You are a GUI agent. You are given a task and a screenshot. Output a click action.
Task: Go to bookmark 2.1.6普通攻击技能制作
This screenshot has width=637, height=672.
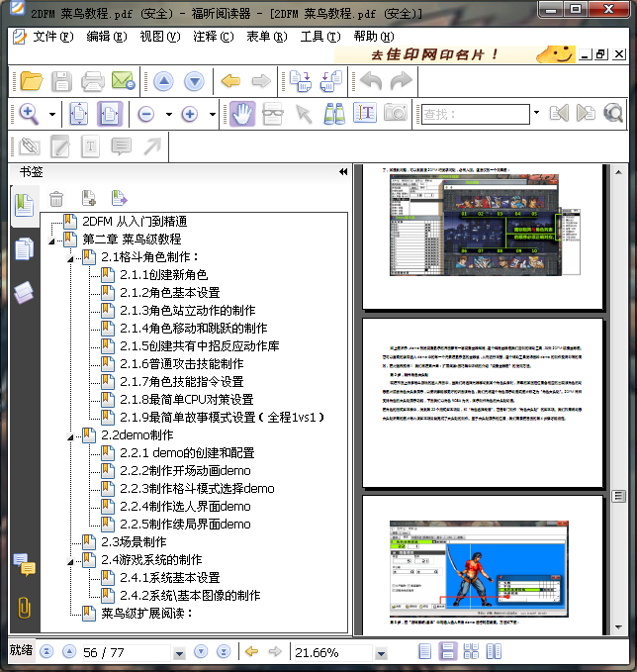pyautogui.click(x=182, y=364)
